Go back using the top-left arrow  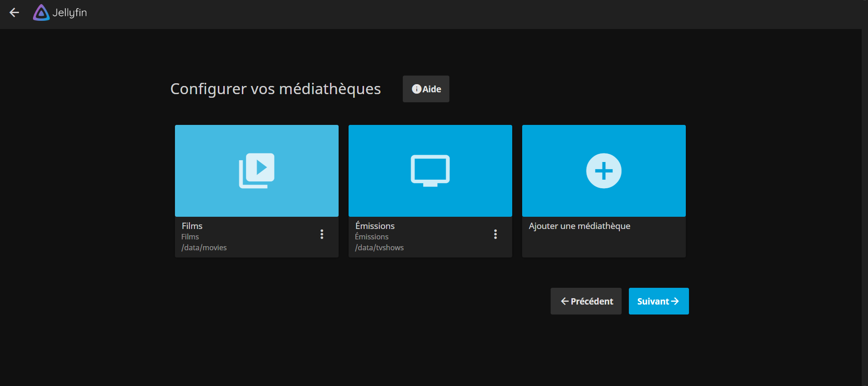click(x=14, y=13)
